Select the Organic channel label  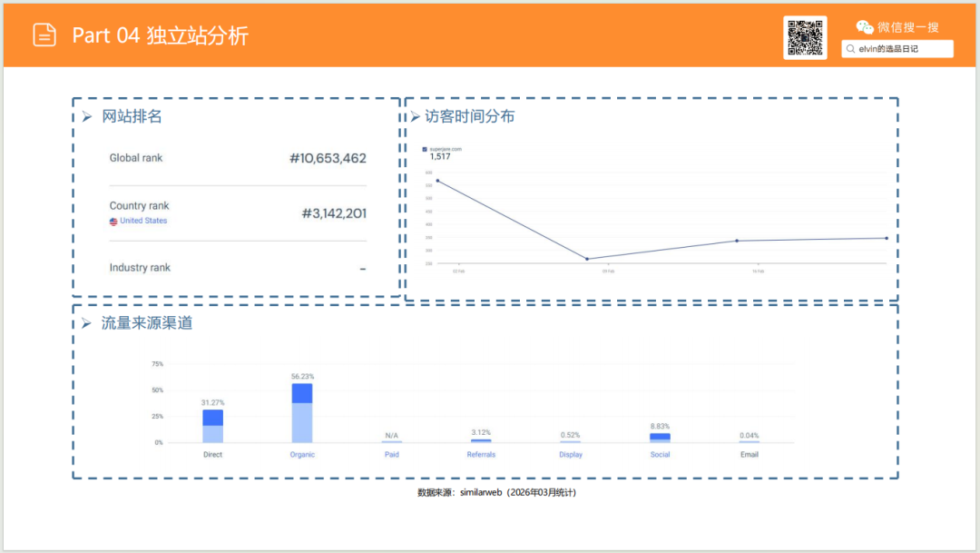pos(301,454)
